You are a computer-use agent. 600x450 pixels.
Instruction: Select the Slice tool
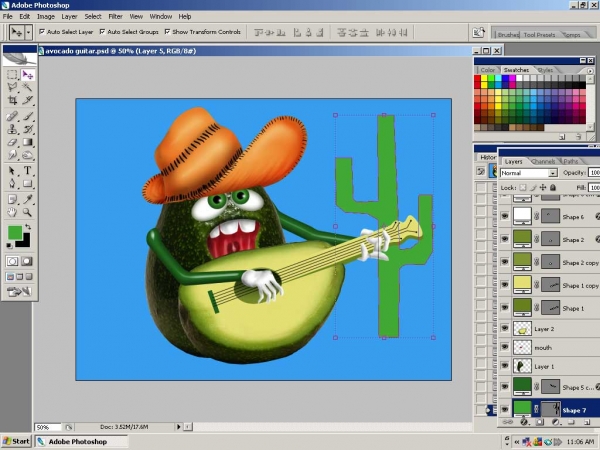click(28, 100)
